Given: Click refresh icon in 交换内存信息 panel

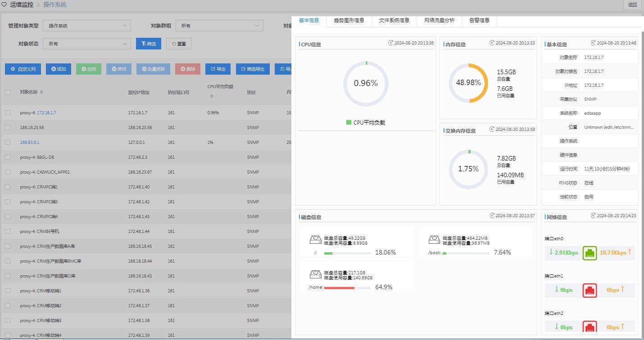Looking at the screenshot, I should [x=492, y=130].
